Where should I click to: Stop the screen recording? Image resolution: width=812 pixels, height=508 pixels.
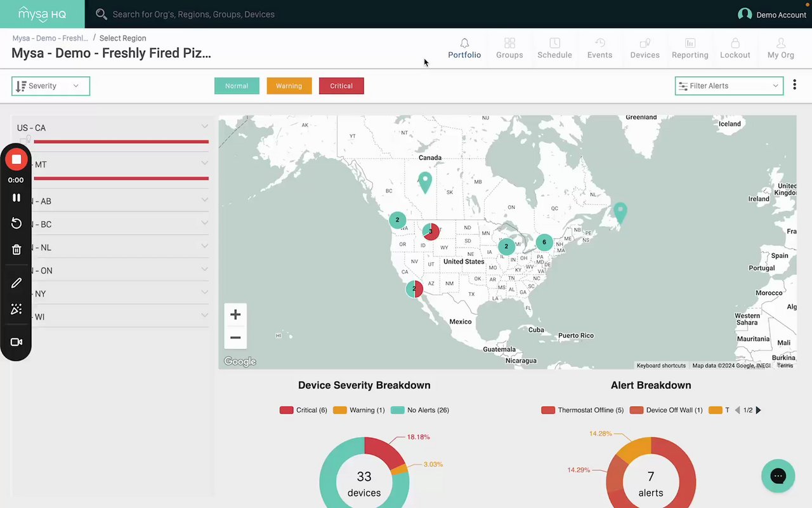click(x=16, y=159)
